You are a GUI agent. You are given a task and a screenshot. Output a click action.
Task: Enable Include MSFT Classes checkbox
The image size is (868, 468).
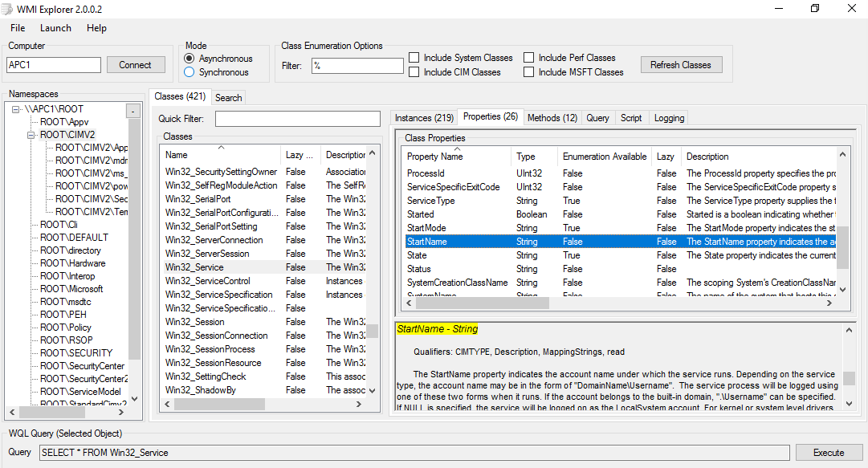[x=528, y=72]
